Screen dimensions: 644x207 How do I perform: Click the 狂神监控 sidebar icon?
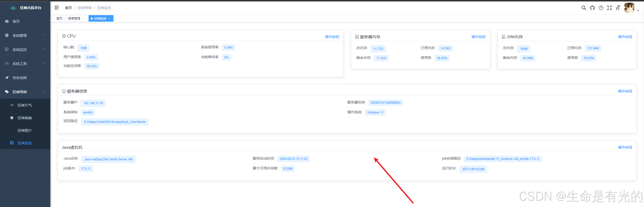pos(12,143)
